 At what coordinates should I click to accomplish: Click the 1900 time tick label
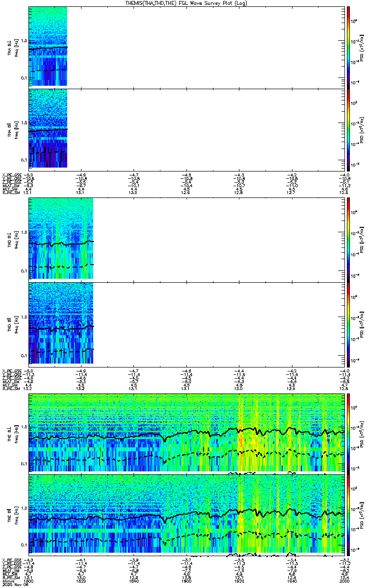coord(187,581)
